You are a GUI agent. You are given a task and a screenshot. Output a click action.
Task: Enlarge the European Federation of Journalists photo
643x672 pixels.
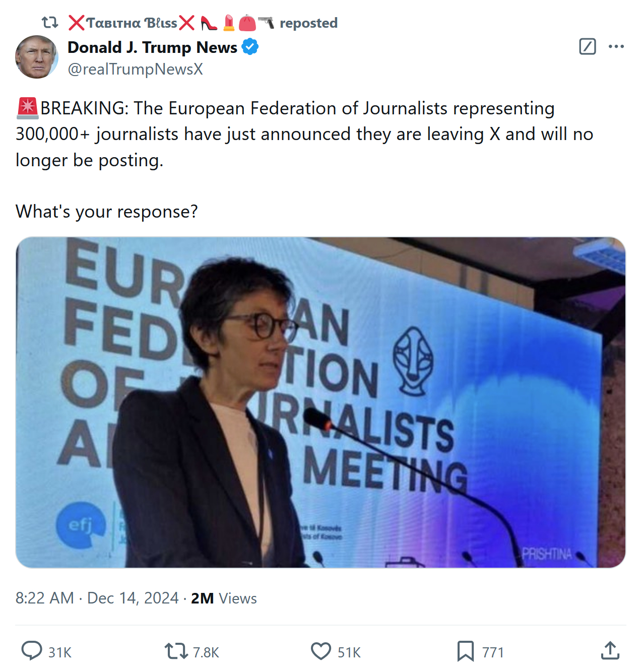320,402
